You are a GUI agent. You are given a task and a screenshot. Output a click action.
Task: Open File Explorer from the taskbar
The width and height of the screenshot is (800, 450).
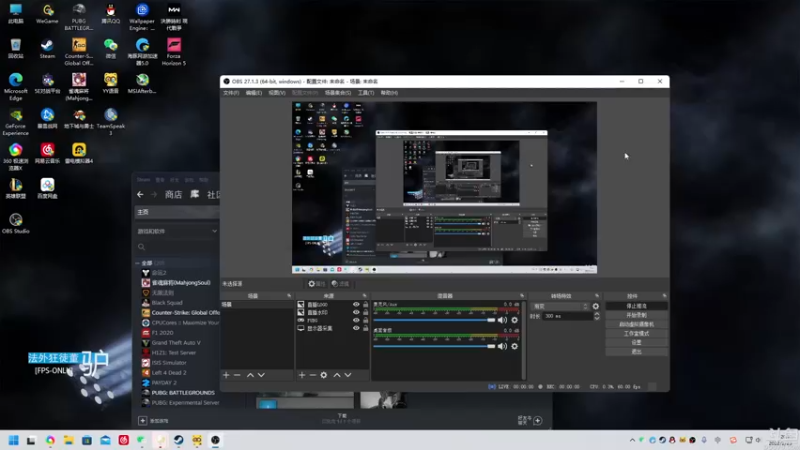pos(68,440)
